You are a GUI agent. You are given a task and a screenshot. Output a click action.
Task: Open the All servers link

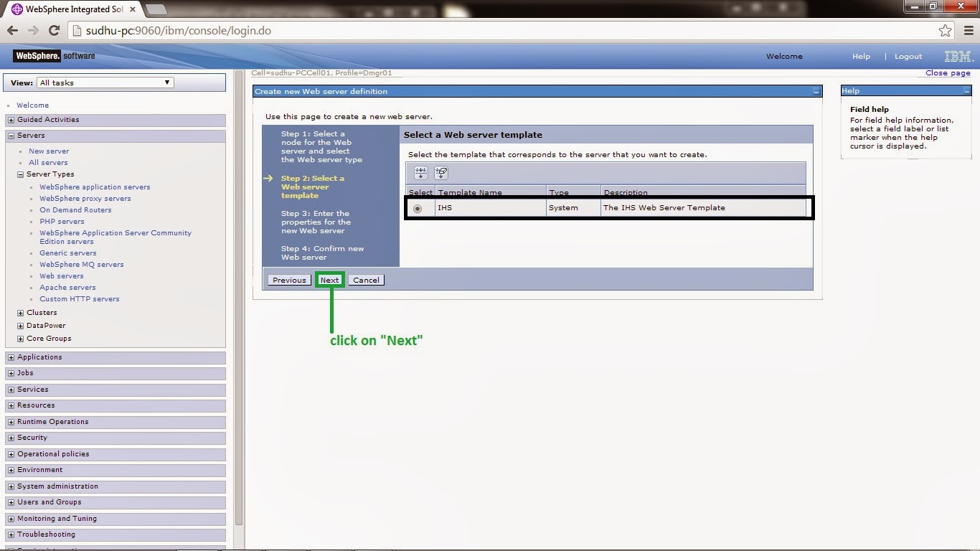[x=48, y=163]
